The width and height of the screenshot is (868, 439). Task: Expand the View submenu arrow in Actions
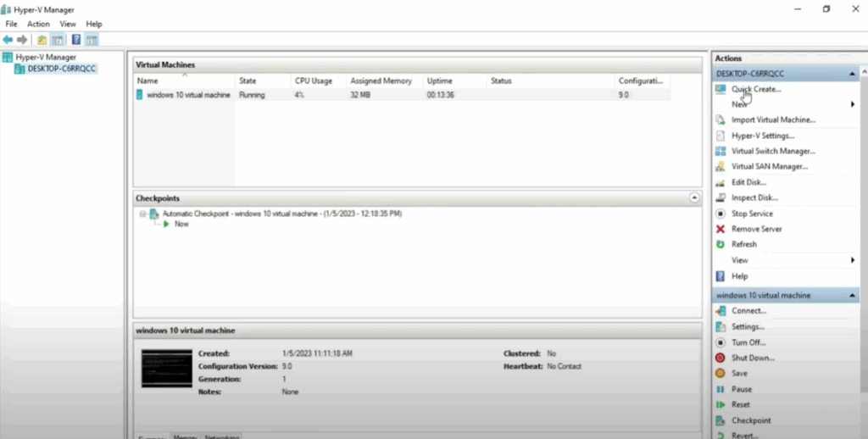coord(852,260)
